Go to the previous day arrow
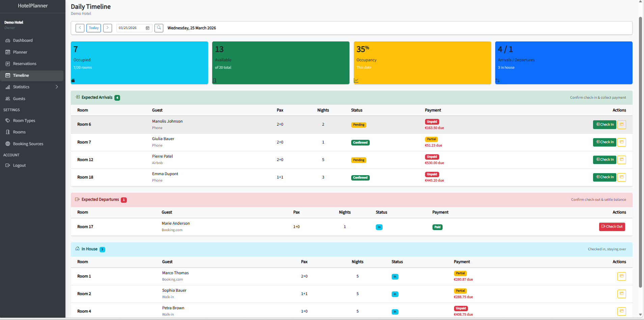Screen dimensions: 644x320 (x=80, y=28)
